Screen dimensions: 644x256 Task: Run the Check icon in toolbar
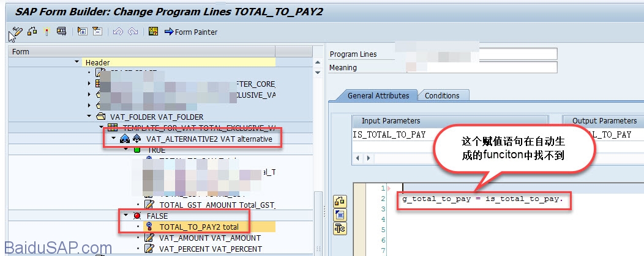(x=32, y=32)
